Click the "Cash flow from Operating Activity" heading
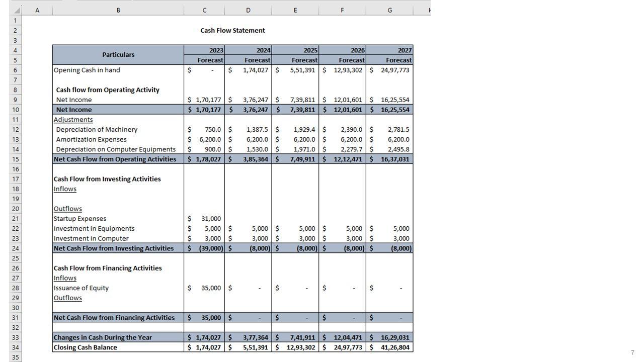This screenshot has height=362, width=644. [x=108, y=89]
